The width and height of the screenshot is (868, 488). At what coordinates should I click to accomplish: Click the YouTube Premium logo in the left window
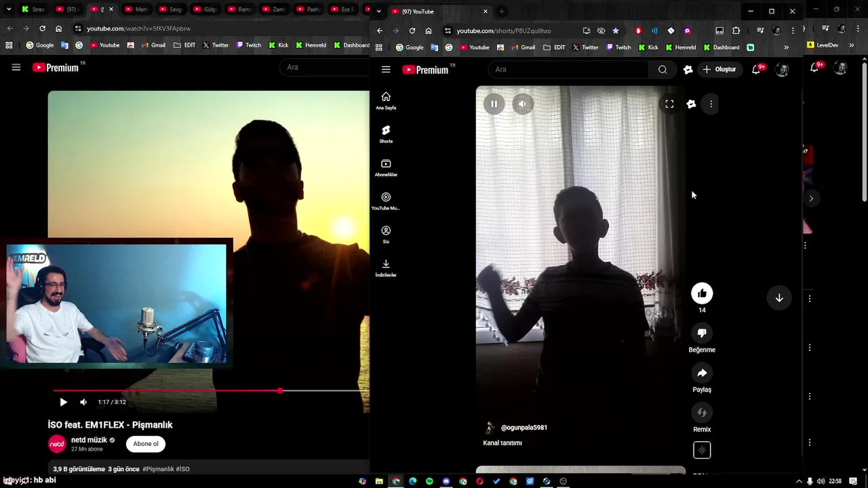pyautogui.click(x=56, y=67)
